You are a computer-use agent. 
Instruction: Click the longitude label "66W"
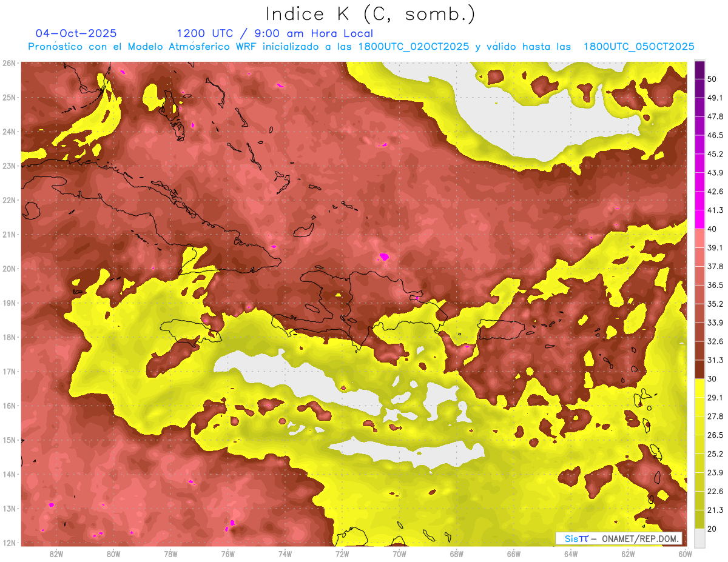click(513, 554)
